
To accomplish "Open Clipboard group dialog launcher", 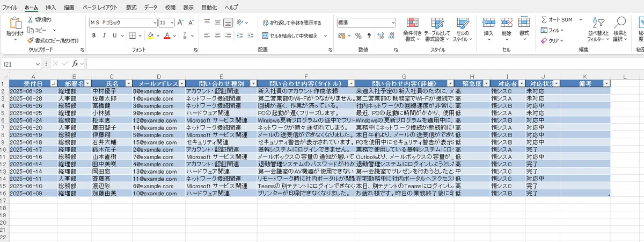I will [82, 49].
